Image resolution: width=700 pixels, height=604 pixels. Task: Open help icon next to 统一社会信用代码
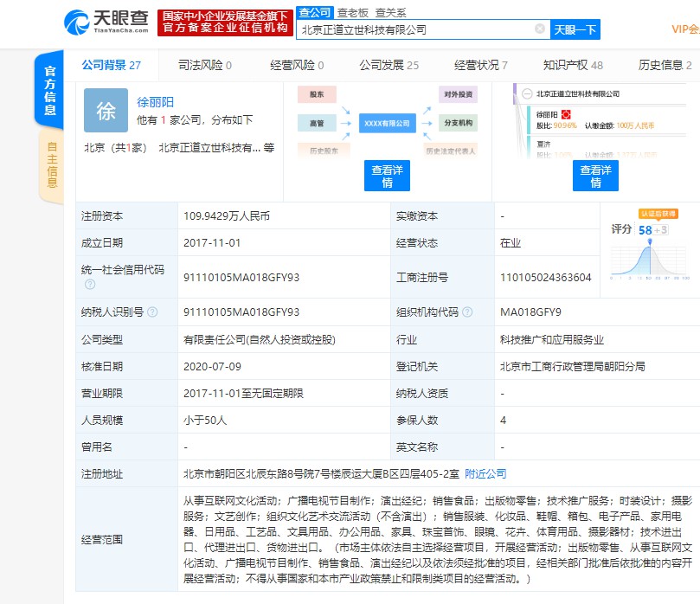click(x=90, y=285)
